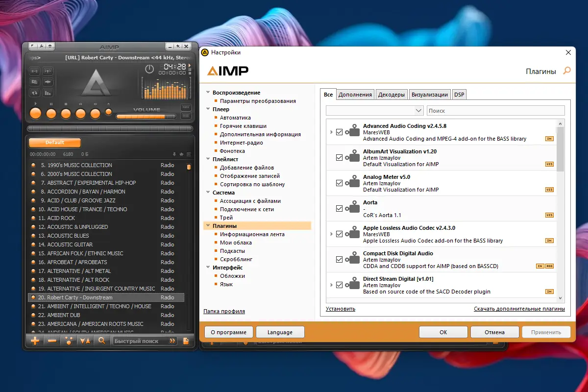Start playback with the orange Play button

coord(35,114)
